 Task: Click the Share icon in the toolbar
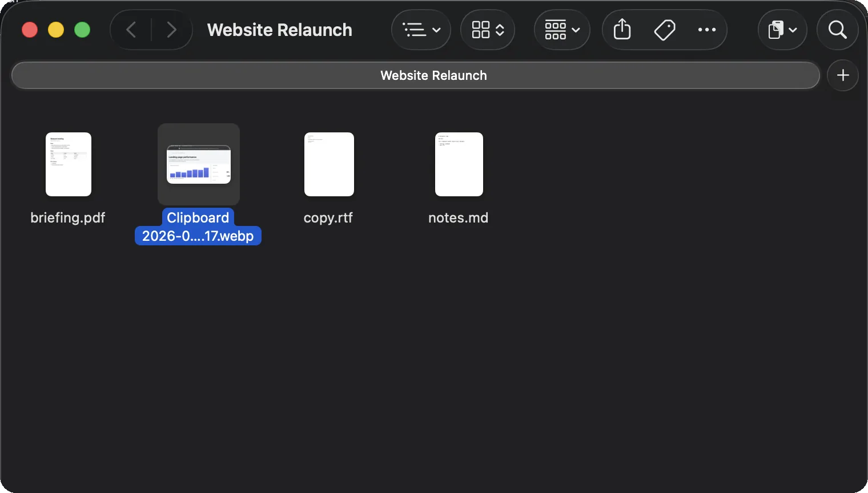click(622, 30)
